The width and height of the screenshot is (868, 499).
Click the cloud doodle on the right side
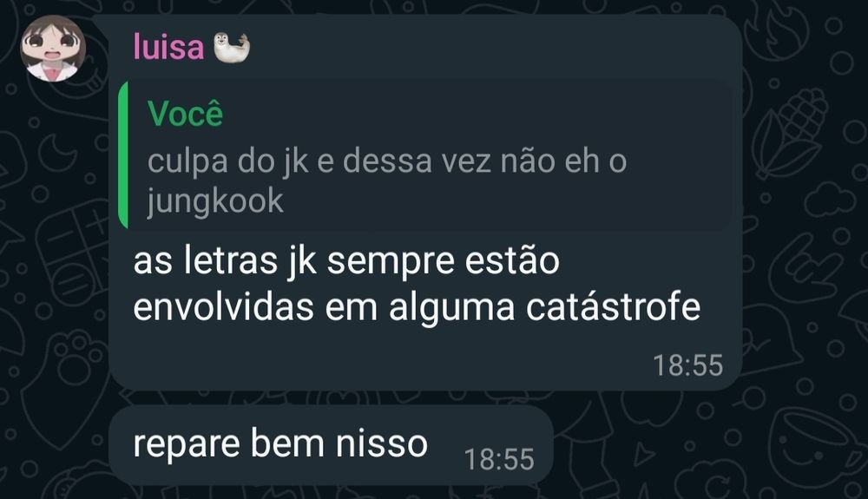click(829, 199)
